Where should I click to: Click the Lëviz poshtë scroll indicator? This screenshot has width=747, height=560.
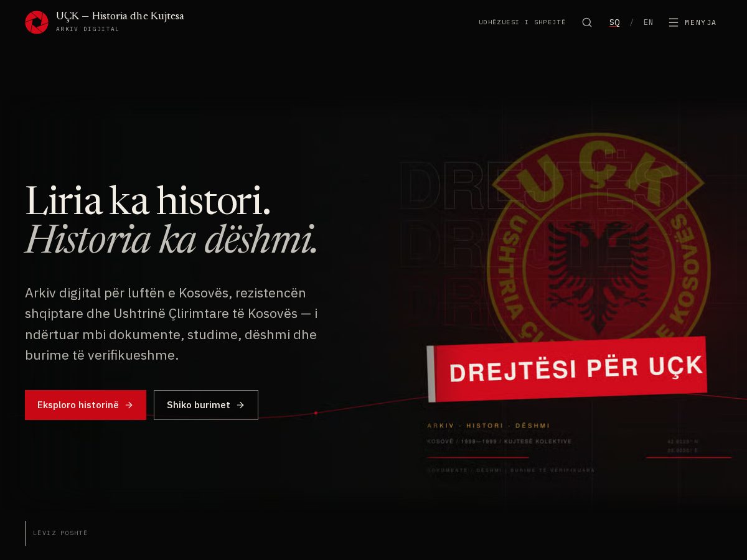[57, 533]
